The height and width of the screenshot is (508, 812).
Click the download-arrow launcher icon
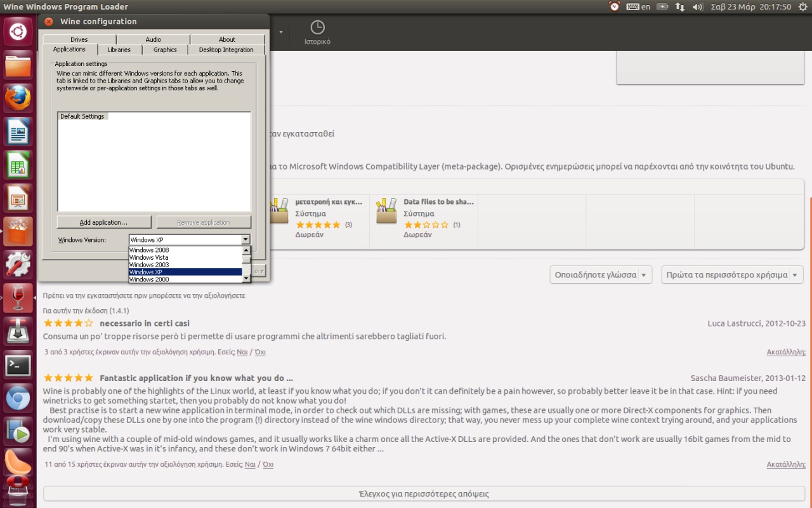click(x=18, y=332)
